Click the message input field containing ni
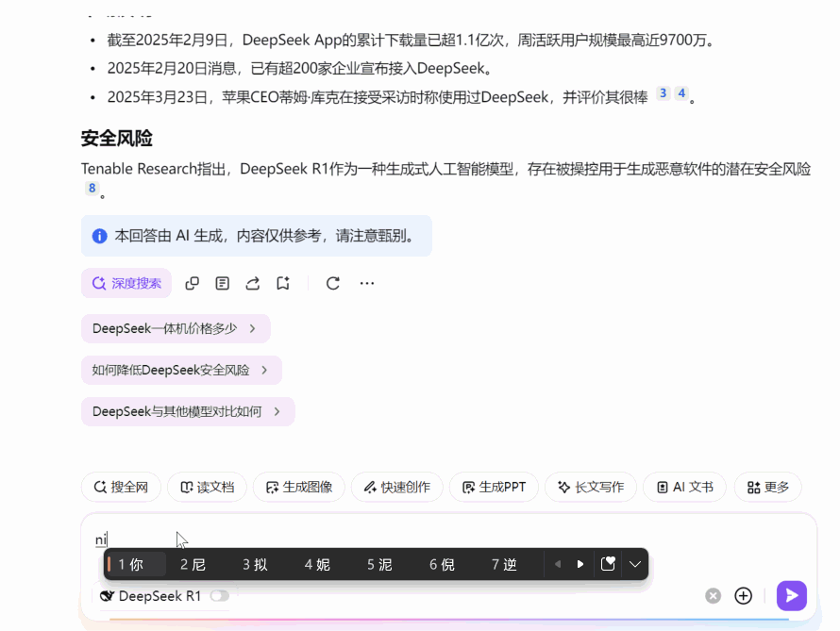 (x=449, y=539)
